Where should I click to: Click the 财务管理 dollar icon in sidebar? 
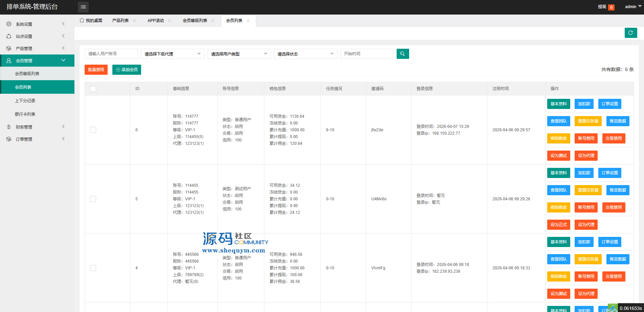pos(9,127)
